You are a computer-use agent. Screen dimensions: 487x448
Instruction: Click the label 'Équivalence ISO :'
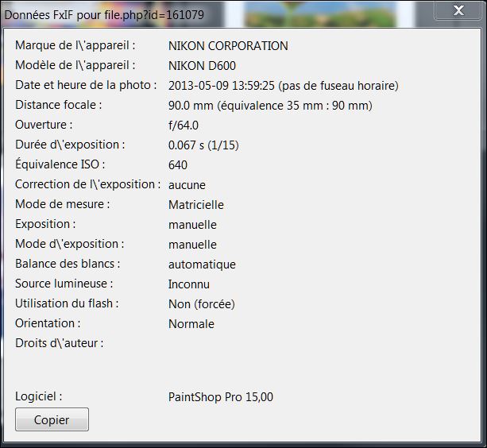pos(60,164)
